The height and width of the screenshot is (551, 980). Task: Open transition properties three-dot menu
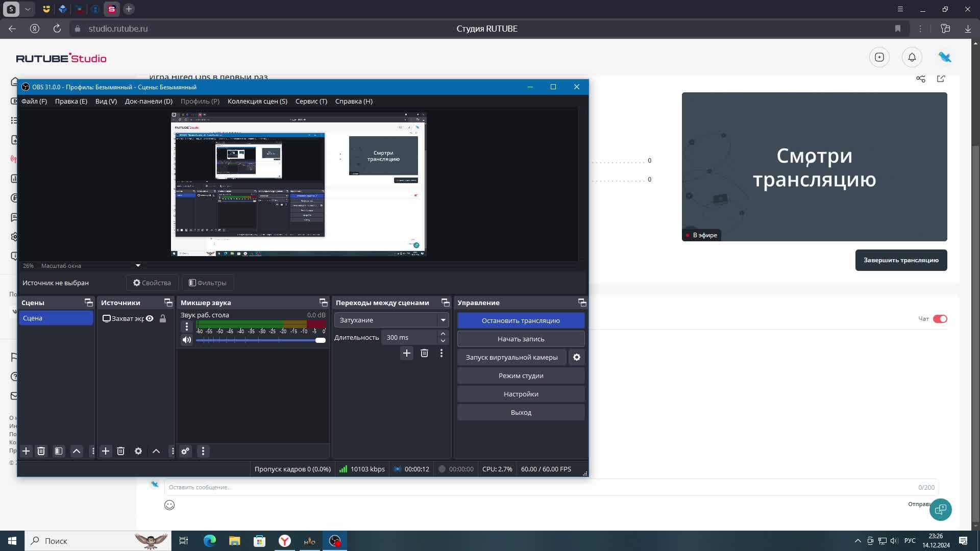pos(442,353)
